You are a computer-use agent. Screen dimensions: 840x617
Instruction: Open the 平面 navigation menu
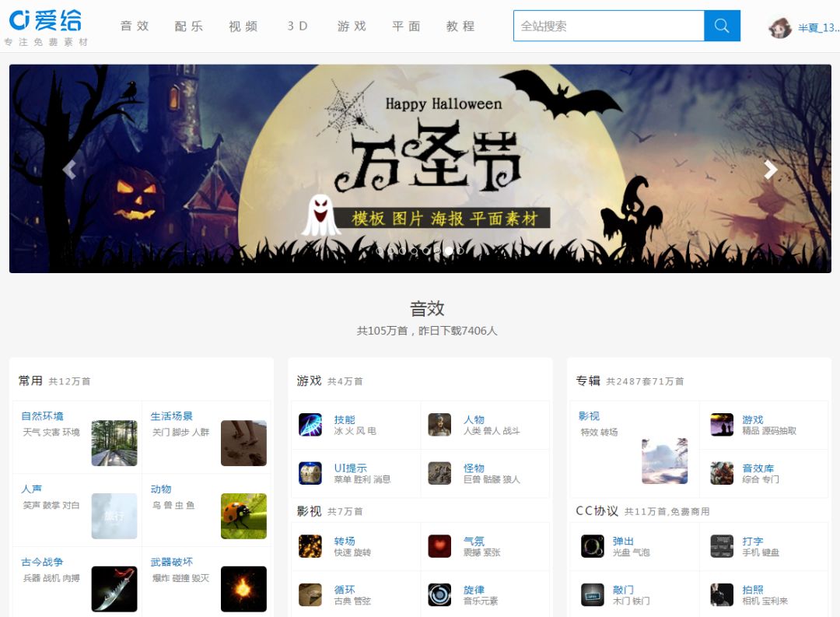(x=406, y=26)
